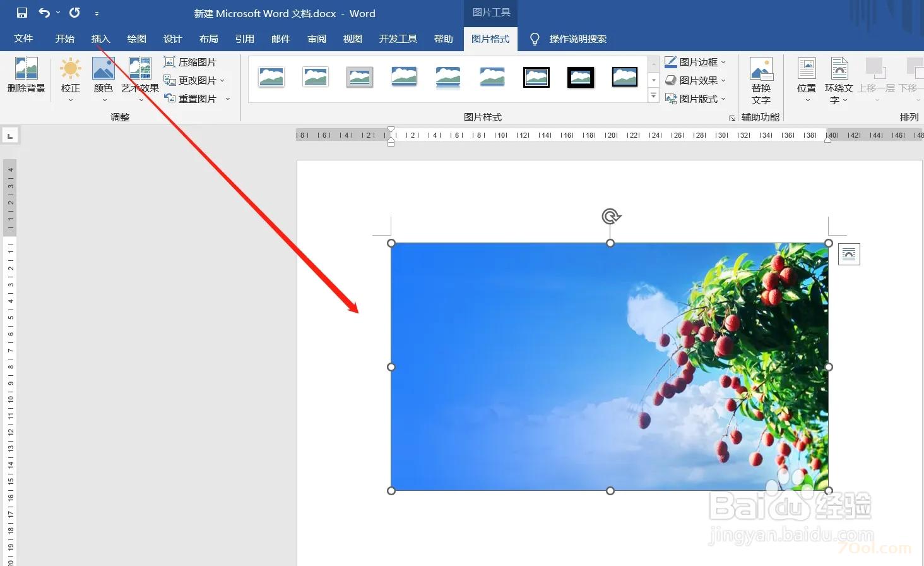Select the 图片格式 tab
Viewport: 924px width, 566px height.
[490, 39]
